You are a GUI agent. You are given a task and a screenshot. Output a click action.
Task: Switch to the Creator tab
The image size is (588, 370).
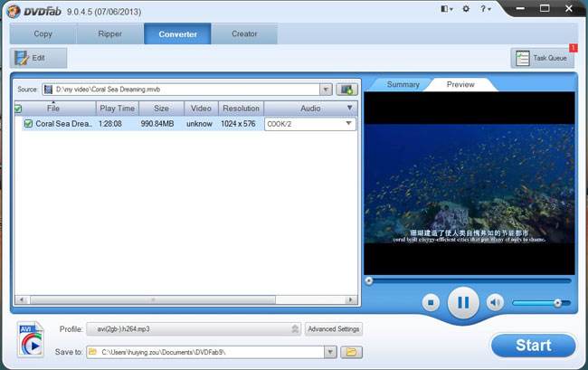point(244,33)
